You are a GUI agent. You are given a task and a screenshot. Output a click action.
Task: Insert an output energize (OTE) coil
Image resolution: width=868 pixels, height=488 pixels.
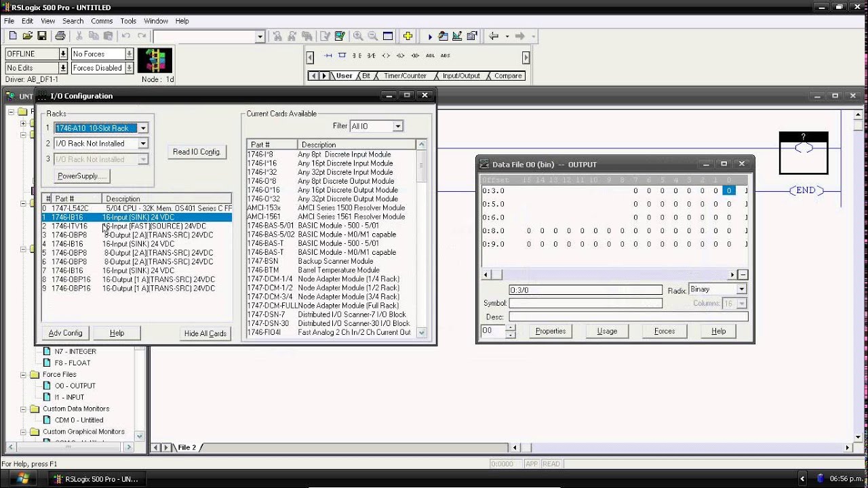[386, 56]
